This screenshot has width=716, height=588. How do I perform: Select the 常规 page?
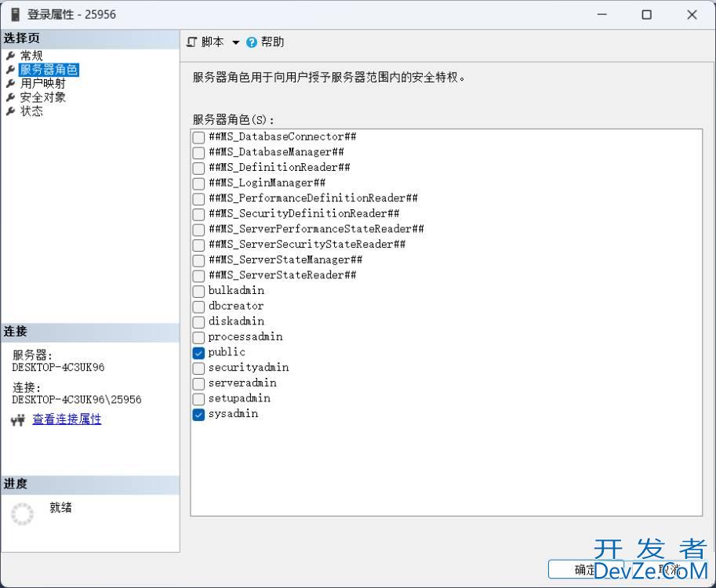click(x=31, y=56)
